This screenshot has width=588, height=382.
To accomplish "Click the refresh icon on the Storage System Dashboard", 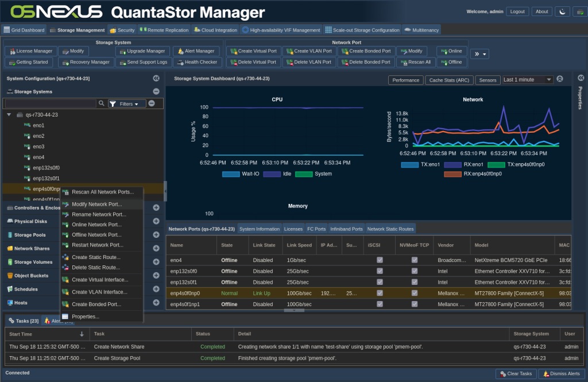I will point(559,79).
